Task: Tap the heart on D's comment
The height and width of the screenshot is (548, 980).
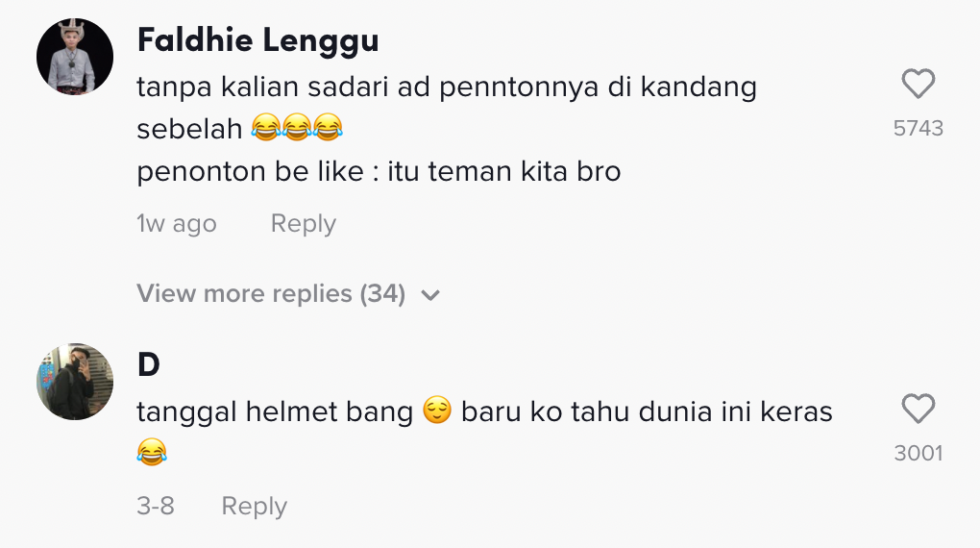Action: click(919, 410)
